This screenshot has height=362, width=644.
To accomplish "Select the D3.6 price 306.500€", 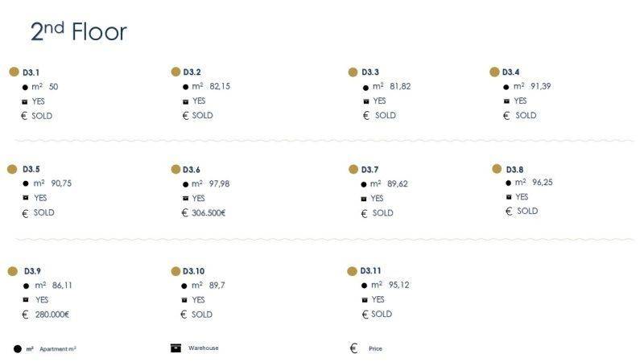I will [208, 213].
